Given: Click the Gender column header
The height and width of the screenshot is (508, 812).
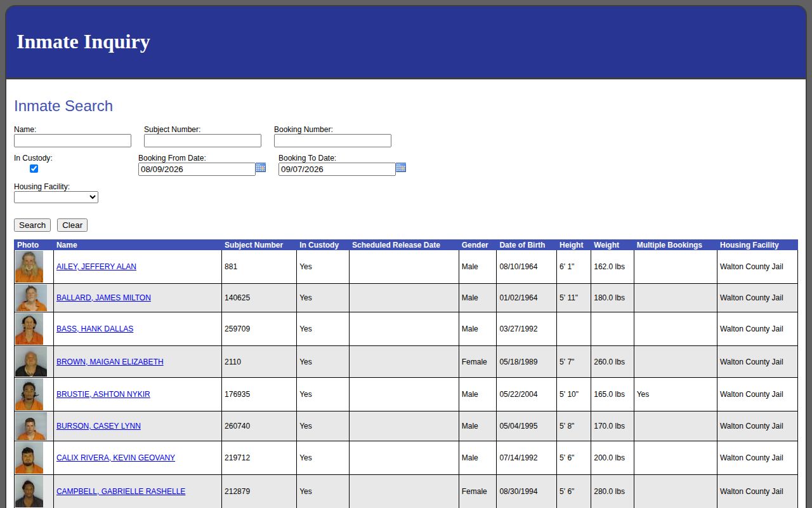Looking at the screenshot, I should (475, 245).
